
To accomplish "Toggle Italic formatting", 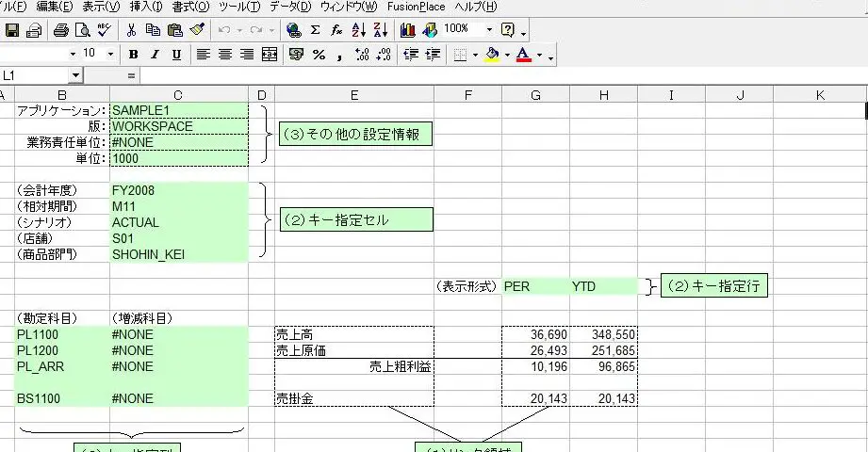I will coord(155,55).
